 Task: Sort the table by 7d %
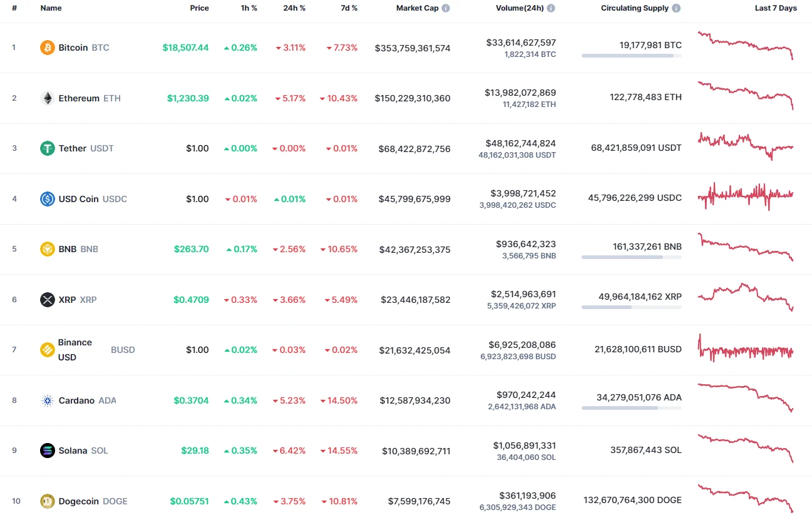pos(349,8)
